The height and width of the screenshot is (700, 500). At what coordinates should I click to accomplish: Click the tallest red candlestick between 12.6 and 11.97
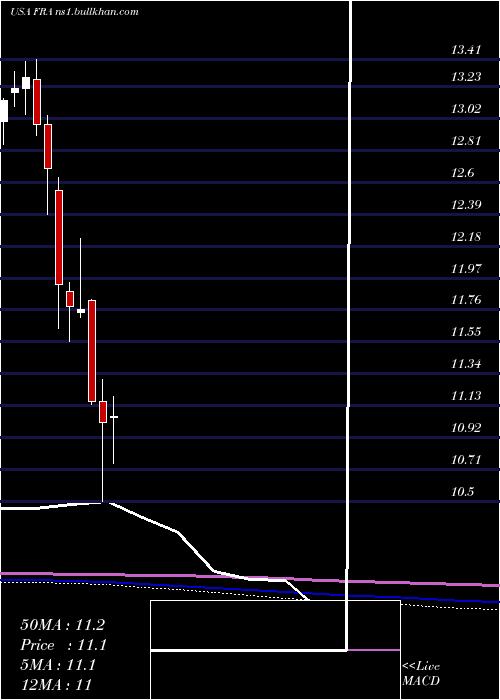59,237
